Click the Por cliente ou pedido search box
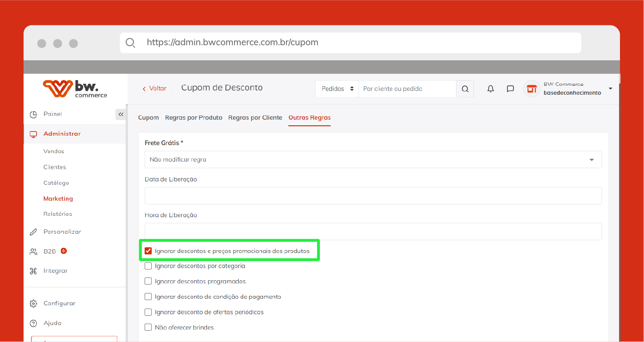The height and width of the screenshot is (342, 644). pyautogui.click(x=408, y=89)
